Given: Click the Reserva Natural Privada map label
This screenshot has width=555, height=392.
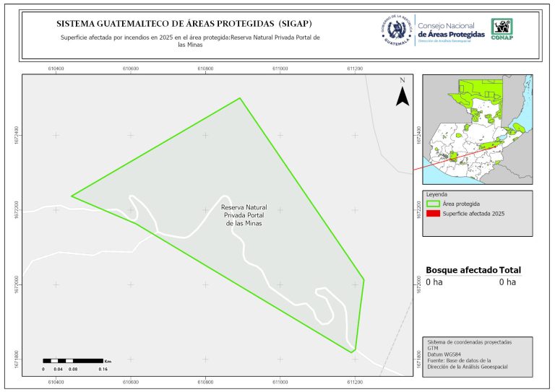Looking at the screenshot, I should (243, 215).
